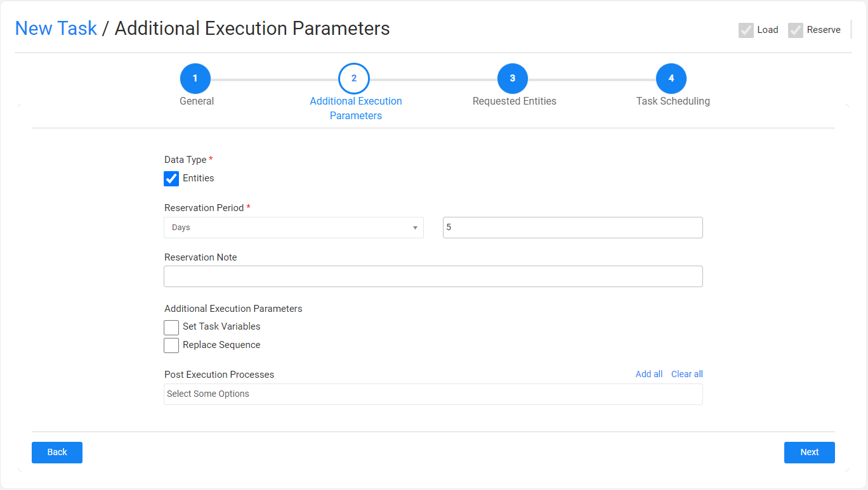Select step circle 2 in wizard
Image resolution: width=868 pixels, height=490 pixels.
354,79
